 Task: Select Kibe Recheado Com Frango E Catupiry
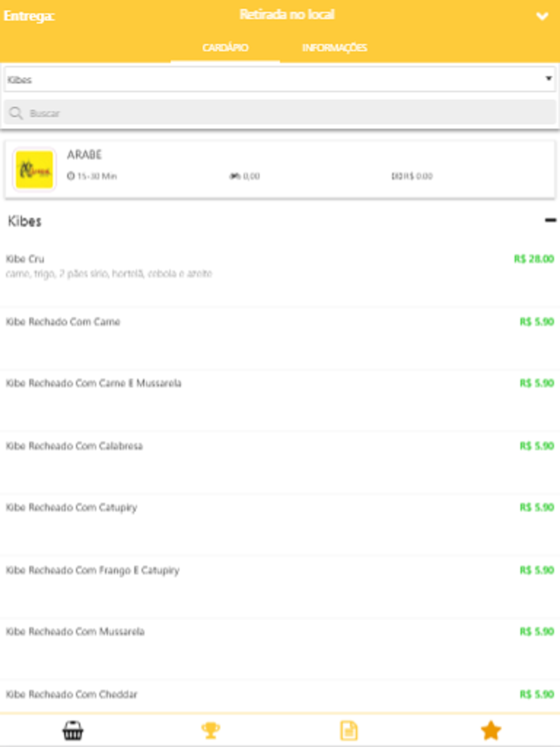point(280,586)
